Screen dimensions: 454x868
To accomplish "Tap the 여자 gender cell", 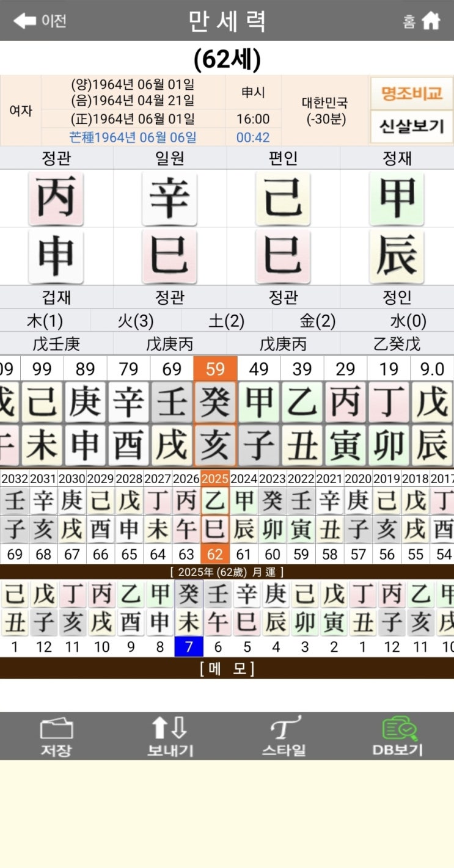I will pyautogui.click(x=21, y=111).
